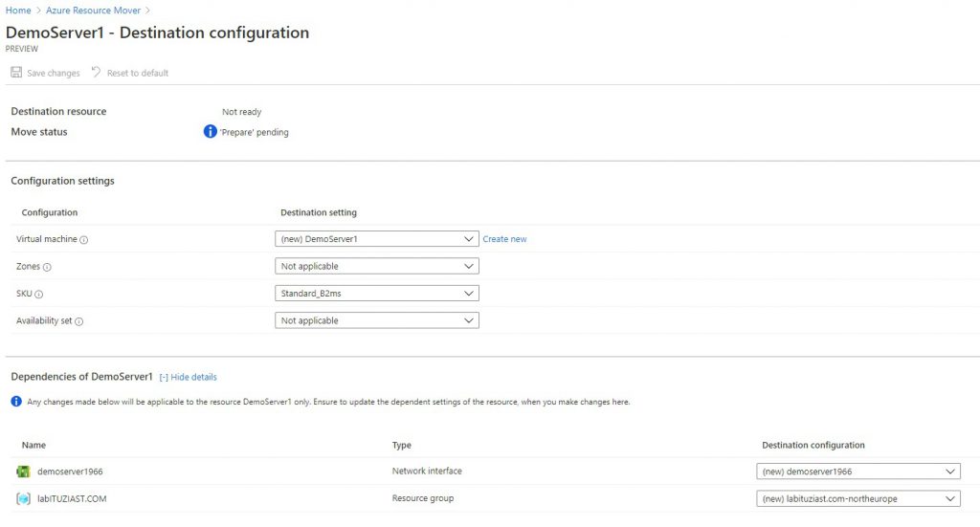Click the 'Prepare' pending move status text
The height and width of the screenshot is (527, 980).
(x=254, y=132)
